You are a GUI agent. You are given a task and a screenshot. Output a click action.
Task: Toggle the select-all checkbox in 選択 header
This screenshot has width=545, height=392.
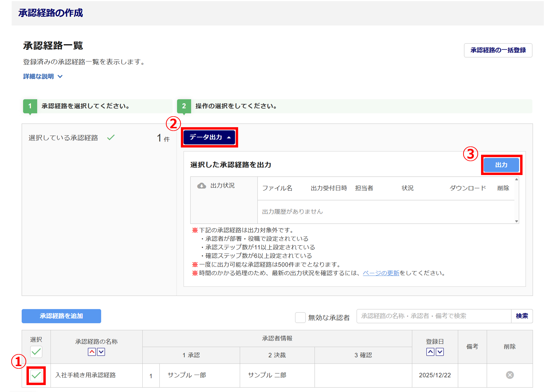[x=36, y=352]
